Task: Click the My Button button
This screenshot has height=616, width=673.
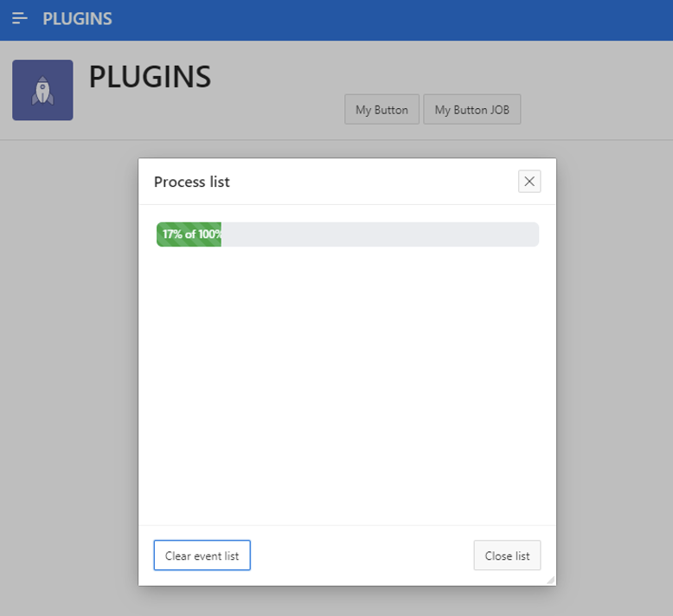Action: click(x=381, y=110)
